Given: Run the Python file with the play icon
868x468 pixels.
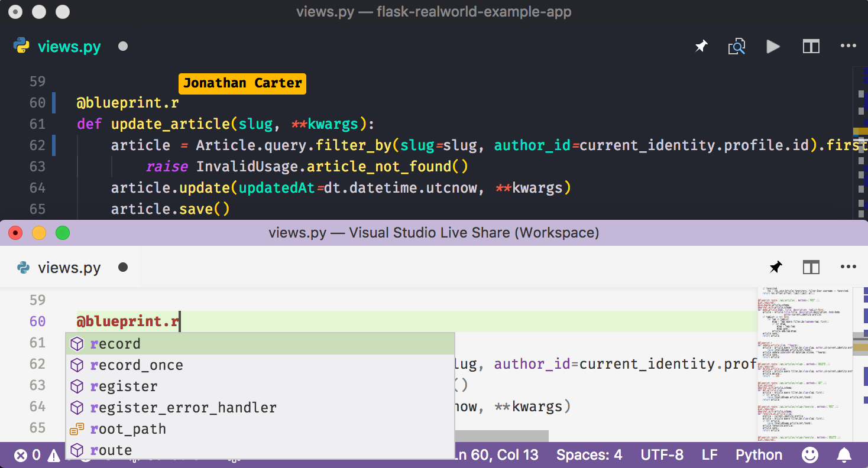Looking at the screenshot, I should (x=773, y=46).
